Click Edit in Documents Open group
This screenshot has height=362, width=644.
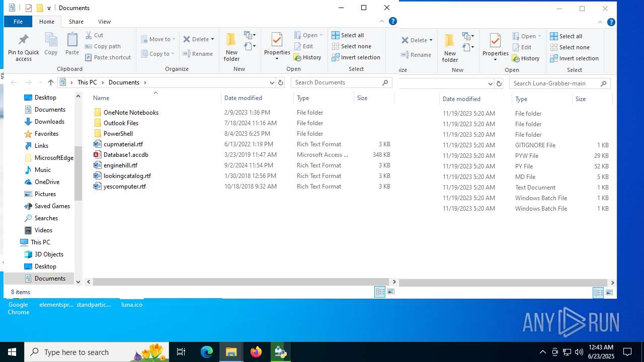click(303, 46)
